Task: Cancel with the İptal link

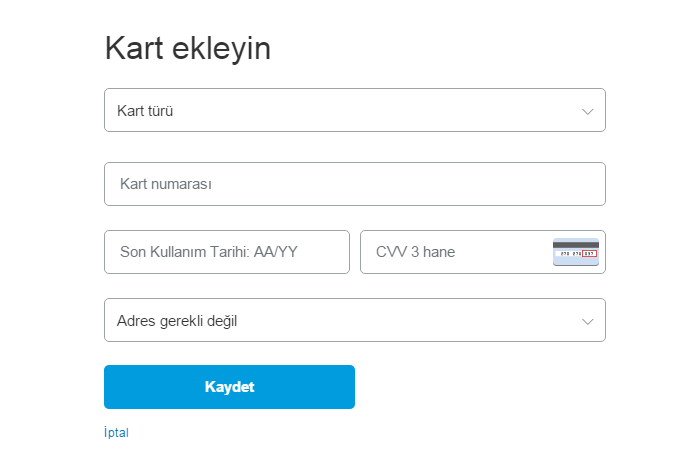Action: (x=117, y=432)
